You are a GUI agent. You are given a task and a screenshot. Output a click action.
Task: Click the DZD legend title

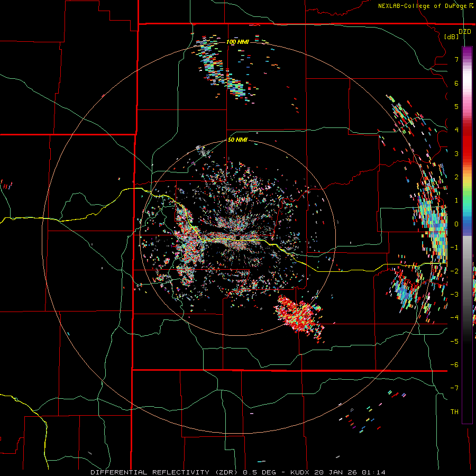coord(465,32)
